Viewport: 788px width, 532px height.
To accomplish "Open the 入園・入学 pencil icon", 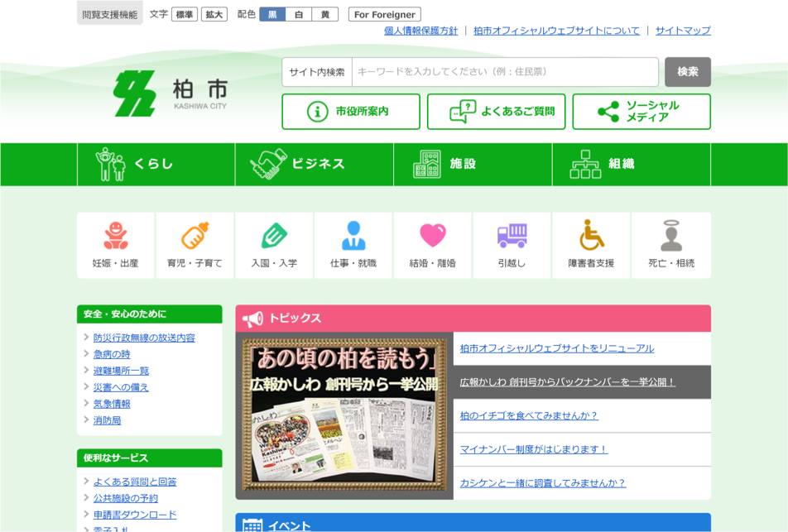I will point(274,236).
